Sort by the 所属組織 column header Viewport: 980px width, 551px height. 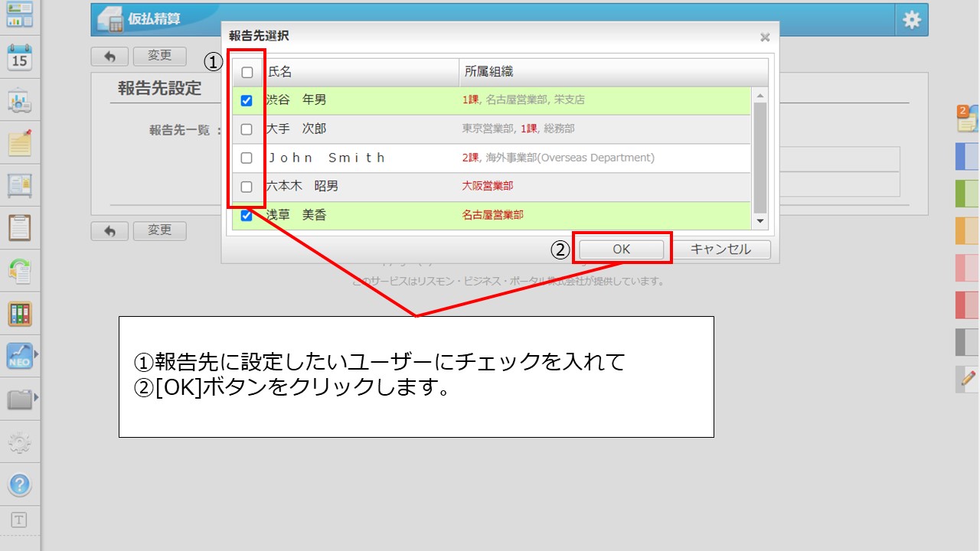(613, 72)
